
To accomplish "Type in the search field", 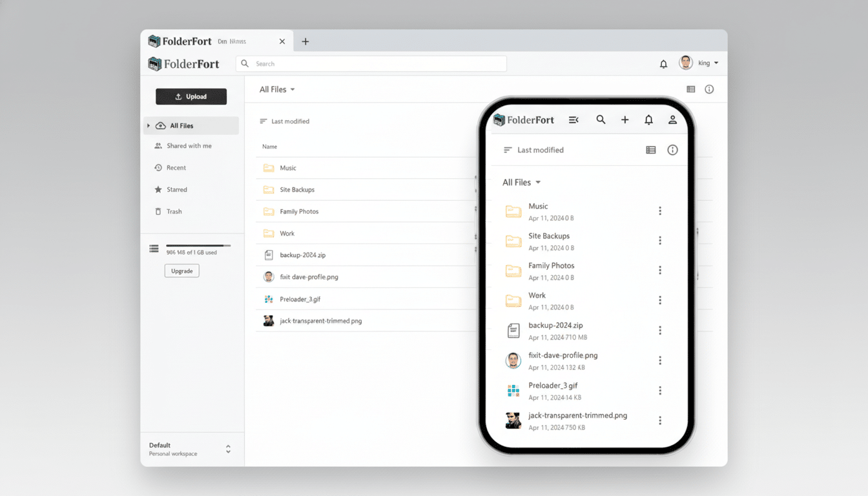I will [371, 63].
